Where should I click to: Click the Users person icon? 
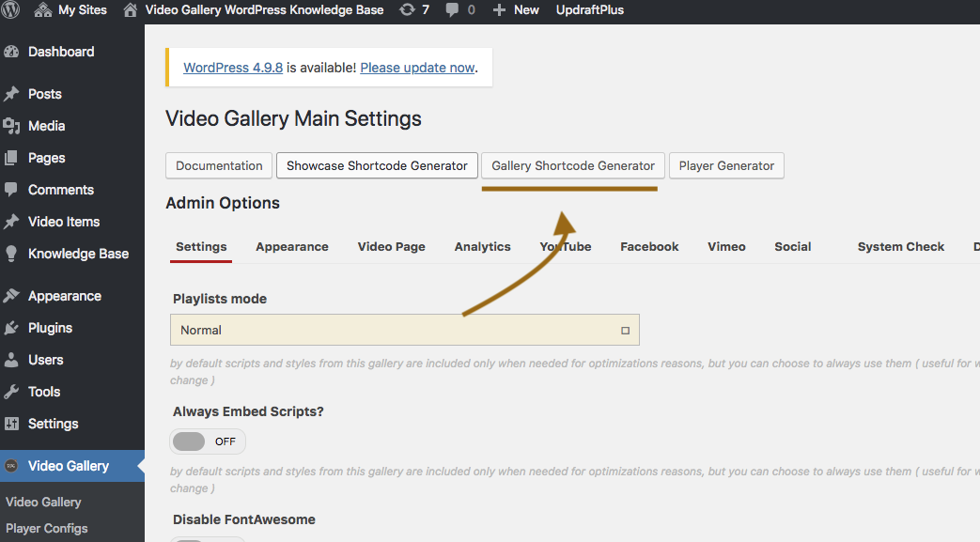coord(11,360)
